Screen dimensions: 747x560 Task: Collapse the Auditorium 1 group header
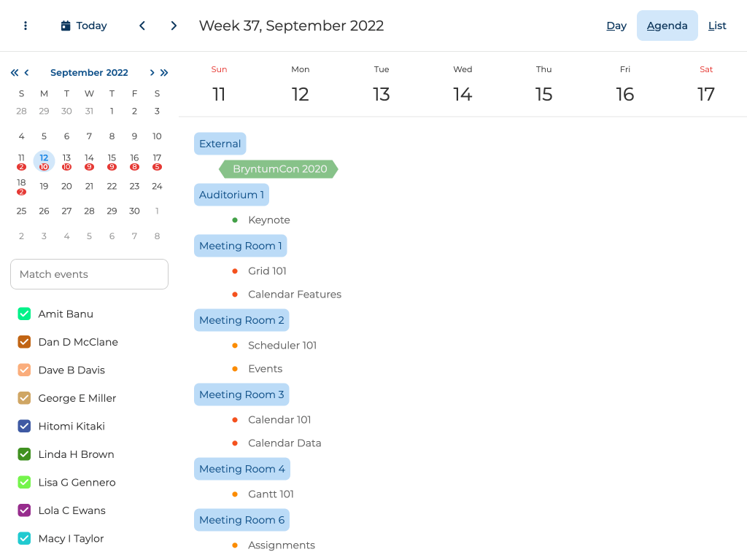point(231,195)
